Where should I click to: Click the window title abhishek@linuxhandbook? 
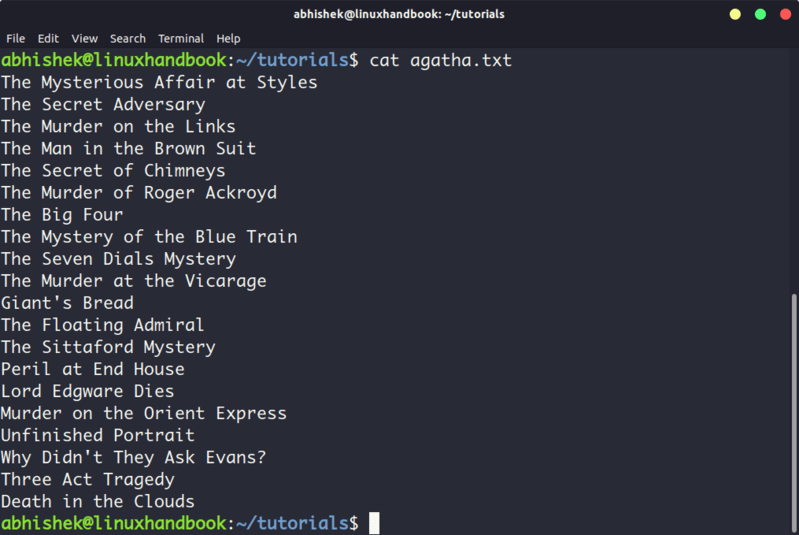click(x=399, y=14)
